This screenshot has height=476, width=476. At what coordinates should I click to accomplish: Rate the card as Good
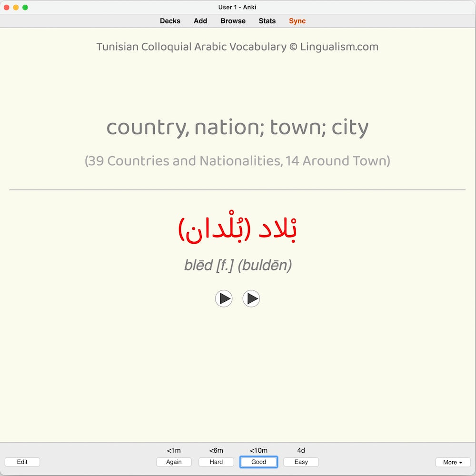(258, 462)
